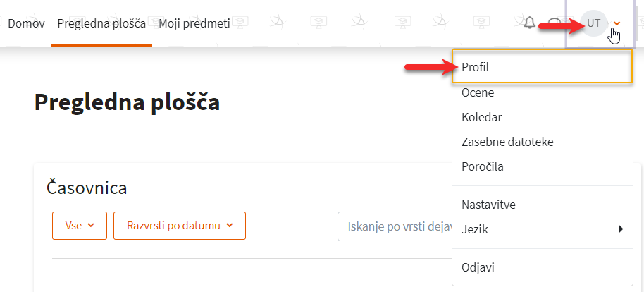Open Razvrsti po datumu dropdown

click(x=180, y=226)
